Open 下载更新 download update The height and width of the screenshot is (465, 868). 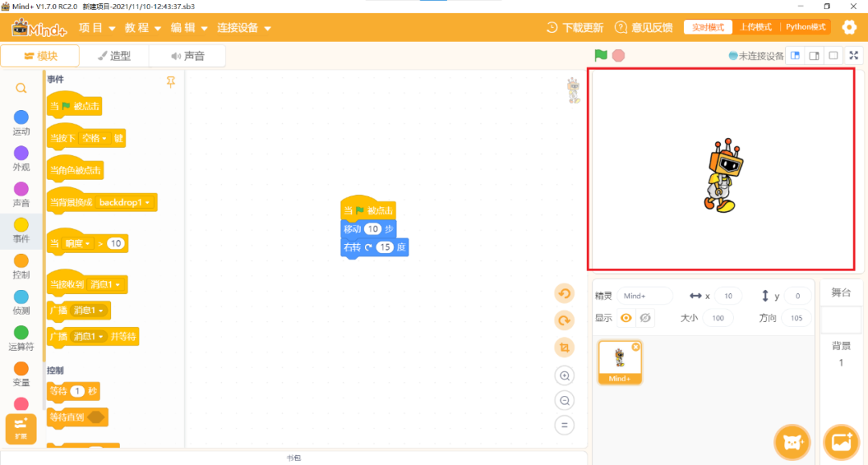click(x=575, y=27)
